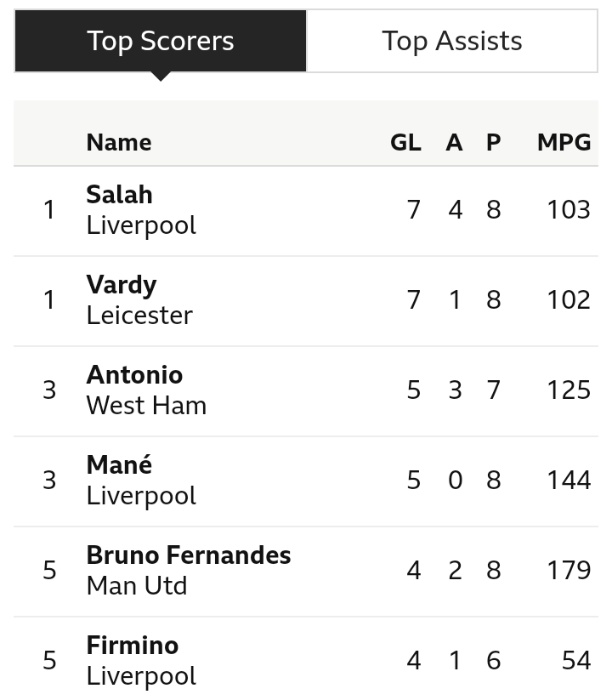This screenshot has height=700, width=612.
Task: Click Firmino's 54 minutes-per-goal value
Action: coord(576,660)
